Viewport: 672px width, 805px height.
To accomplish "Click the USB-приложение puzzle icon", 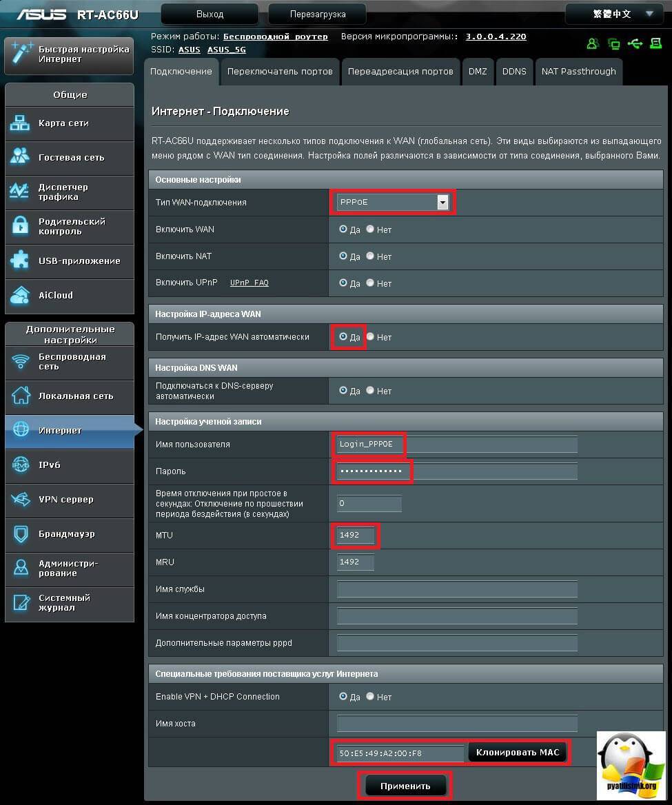I will click(20, 261).
